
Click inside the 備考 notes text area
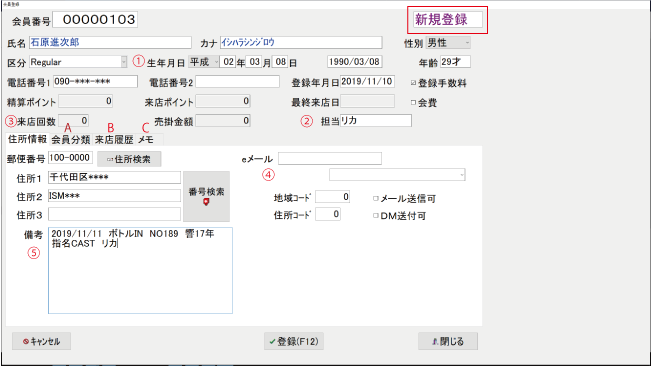[x=140, y=271]
